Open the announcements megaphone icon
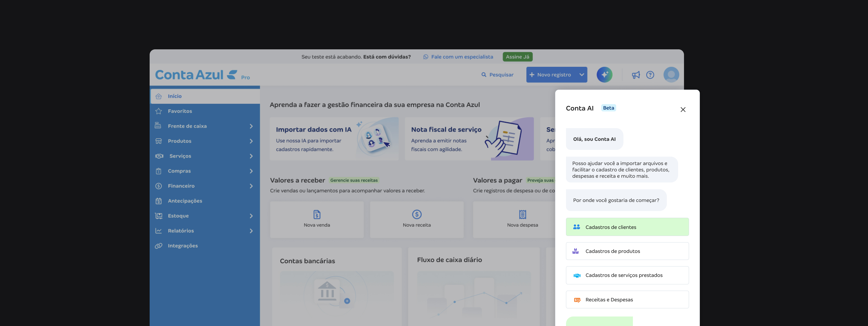The width and height of the screenshot is (868, 326). tap(635, 75)
